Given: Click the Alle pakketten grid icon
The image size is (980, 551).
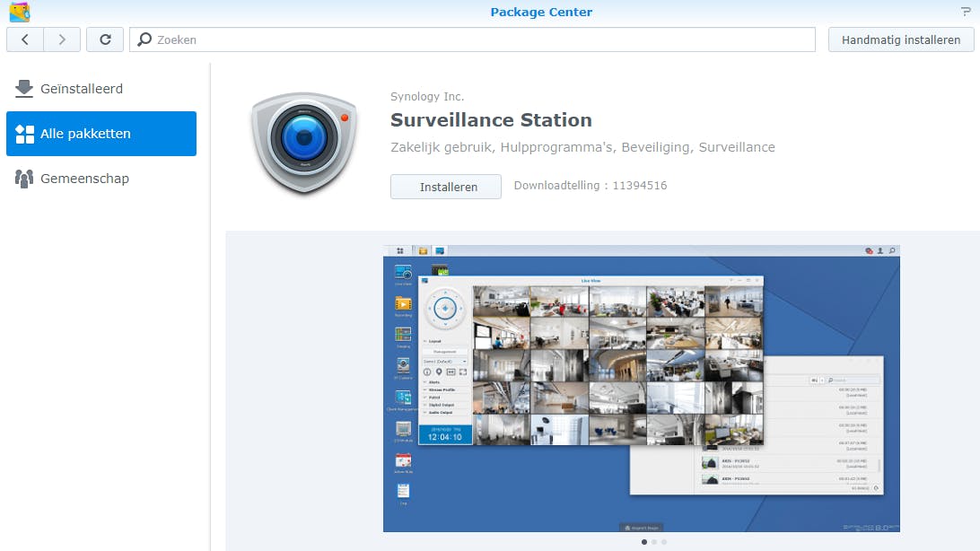Looking at the screenshot, I should pyautogui.click(x=24, y=134).
